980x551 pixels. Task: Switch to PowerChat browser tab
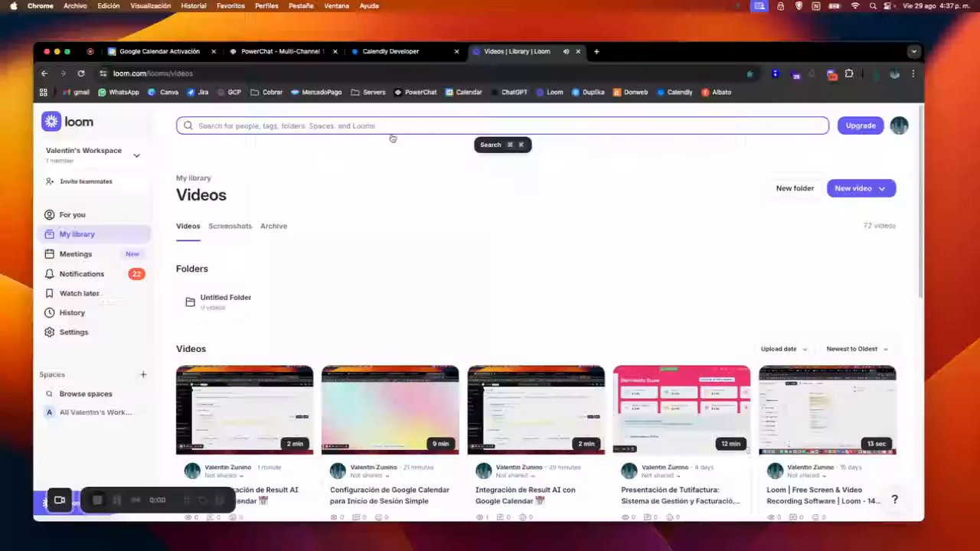coord(283,51)
